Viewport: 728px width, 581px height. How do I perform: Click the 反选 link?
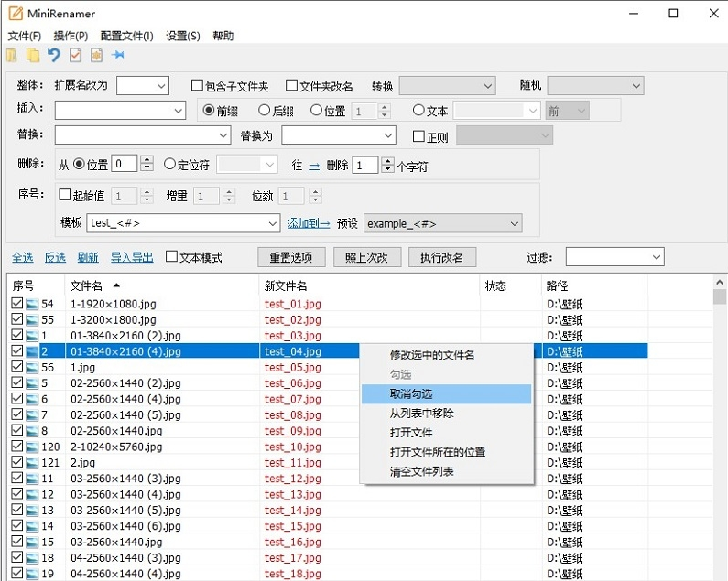(55, 257)
